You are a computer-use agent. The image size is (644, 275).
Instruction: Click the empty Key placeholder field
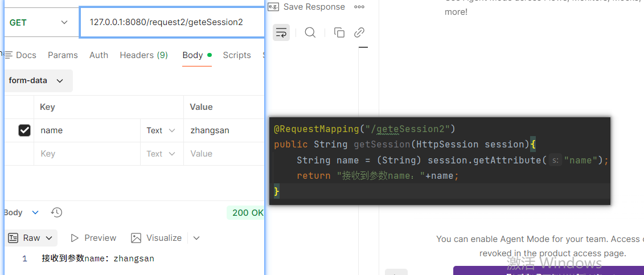pos(87,154)
